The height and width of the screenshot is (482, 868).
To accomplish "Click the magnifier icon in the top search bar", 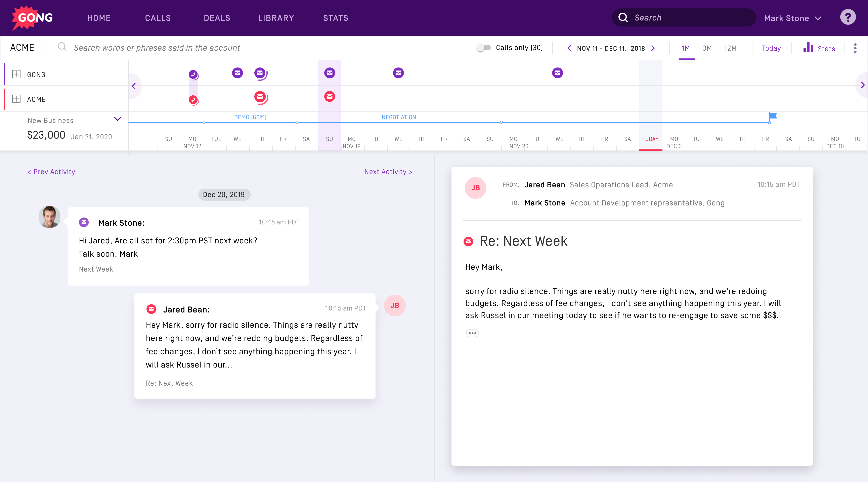I will pos(623,17).
